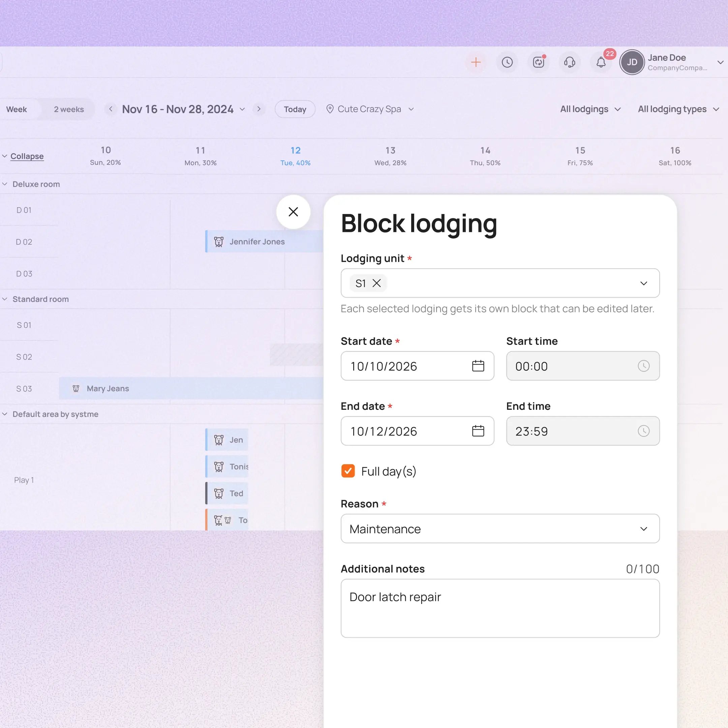Select the Tue 12 day column header
The height and width of the screenshot is (728, 728).
pyautogui.click(x=296, y=156)
